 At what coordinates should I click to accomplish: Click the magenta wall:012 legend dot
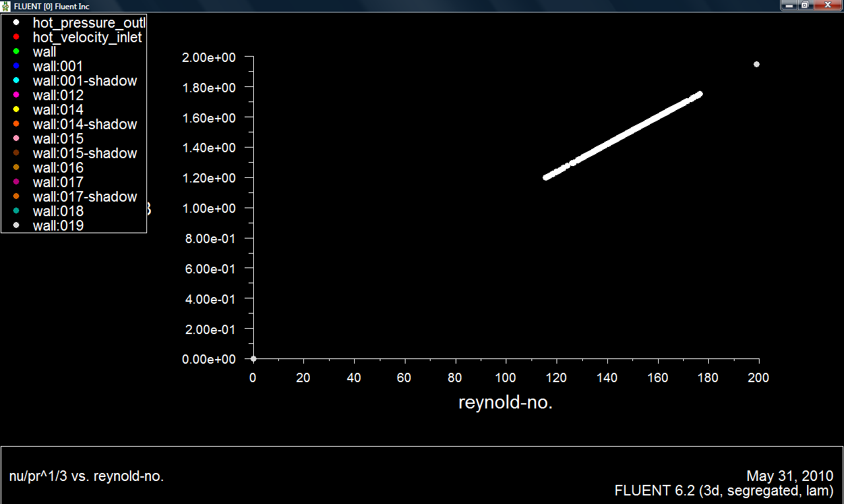16,95
